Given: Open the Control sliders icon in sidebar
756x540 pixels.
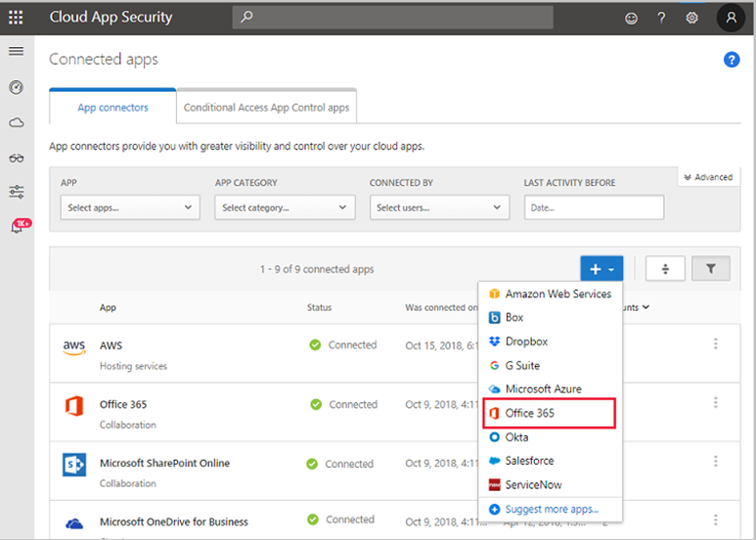Looking at the screenshot, I should point(17,192).
